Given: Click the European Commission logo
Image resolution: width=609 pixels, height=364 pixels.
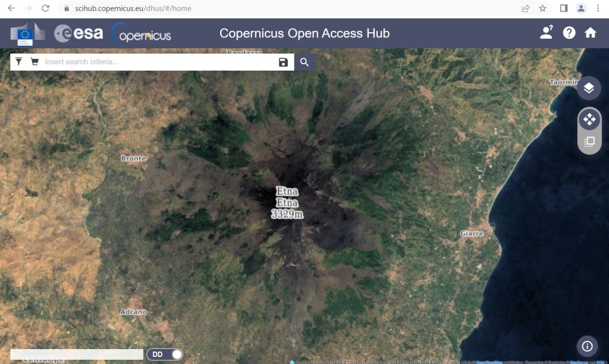Looking at the screenshot, I should click(27, 33).
